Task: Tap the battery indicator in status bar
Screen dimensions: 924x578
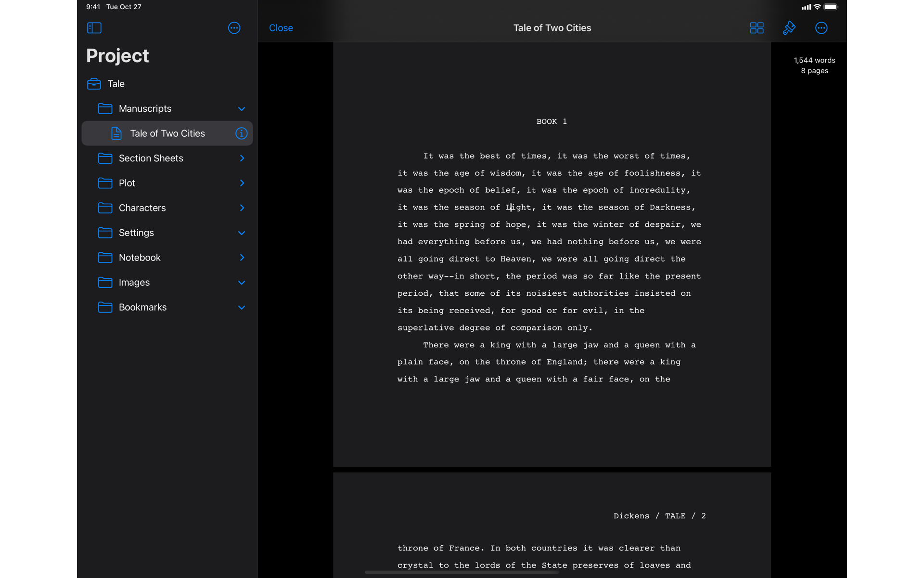Action: [831, 7]
